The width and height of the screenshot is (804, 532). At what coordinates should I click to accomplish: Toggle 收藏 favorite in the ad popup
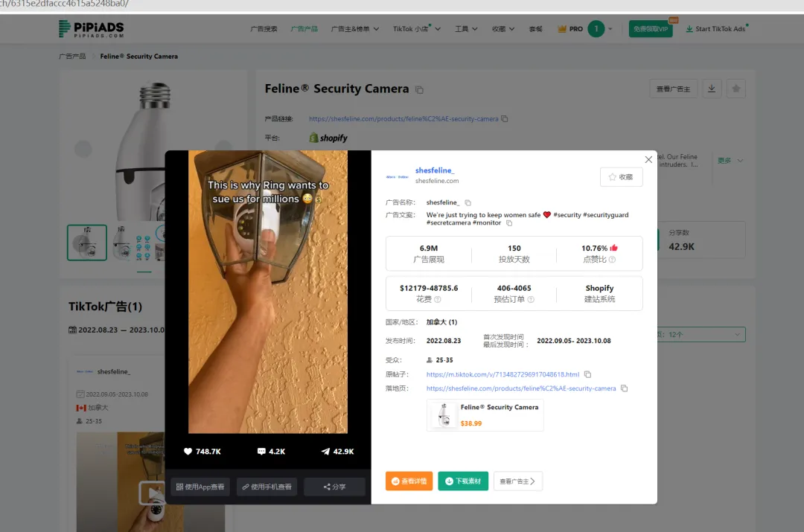click(x=621, y=177)
